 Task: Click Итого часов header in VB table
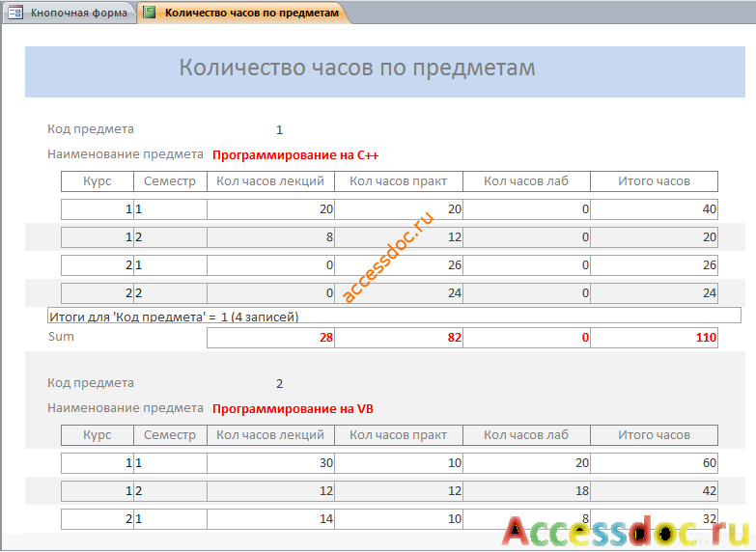pos(655,435)
